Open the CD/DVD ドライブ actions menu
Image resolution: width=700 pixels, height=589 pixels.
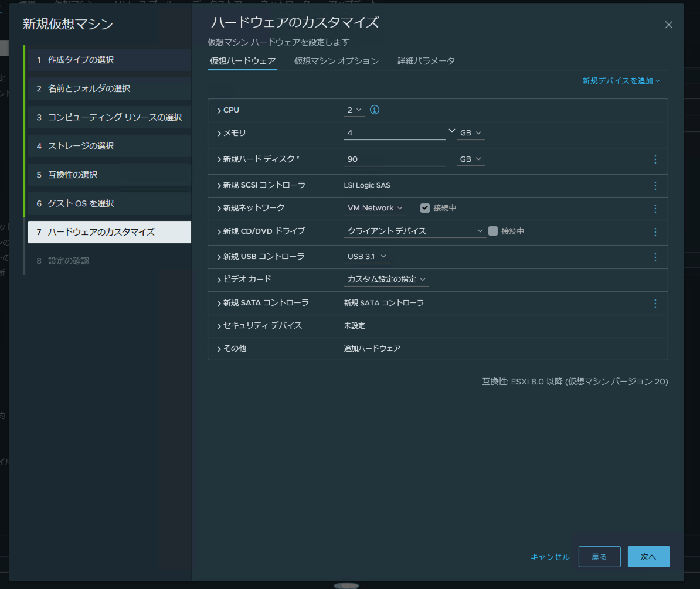[655, 232]
